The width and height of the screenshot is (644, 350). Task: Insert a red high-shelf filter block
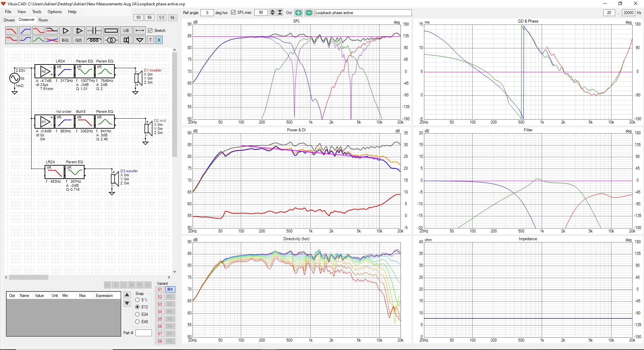coord(11,40)
